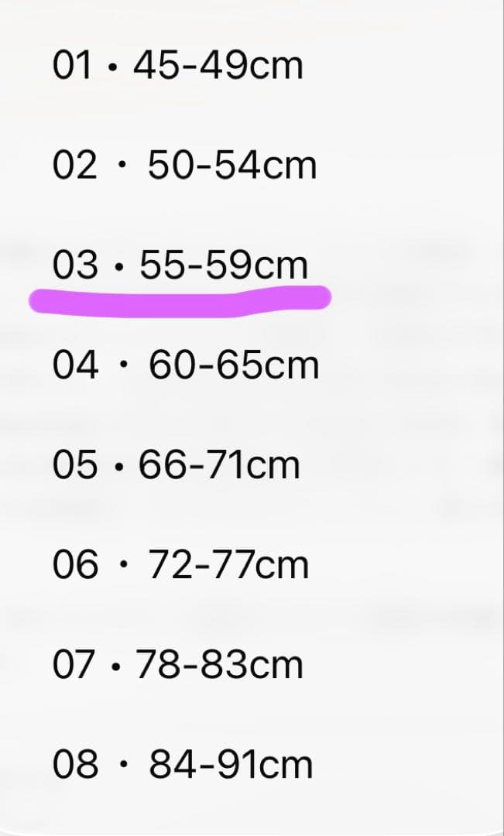Click the "08" size number
This screenshot has width=504, height=836.
[76, 765]
